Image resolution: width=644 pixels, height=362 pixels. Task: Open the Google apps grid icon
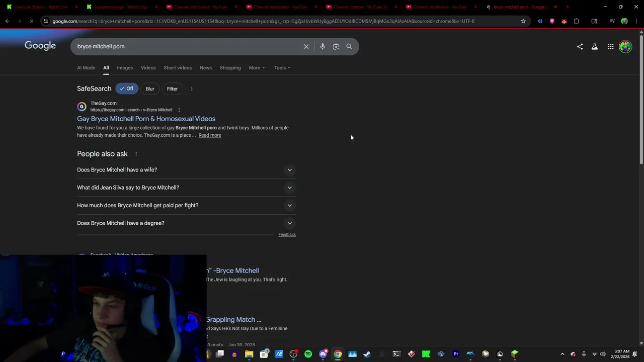pyautogui.click(x=610, y=46)
